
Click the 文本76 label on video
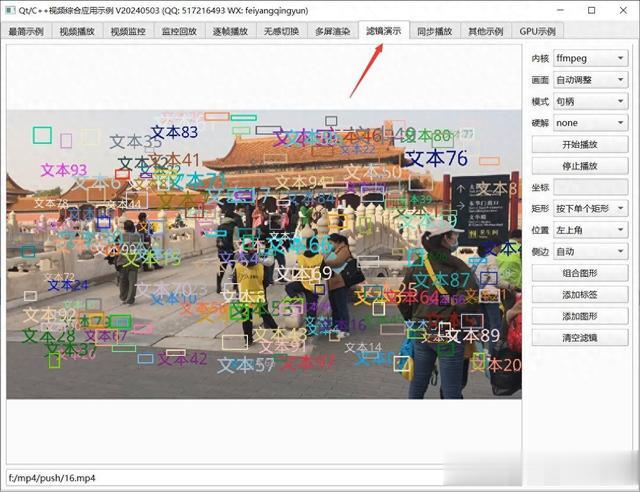click(436, 158)
